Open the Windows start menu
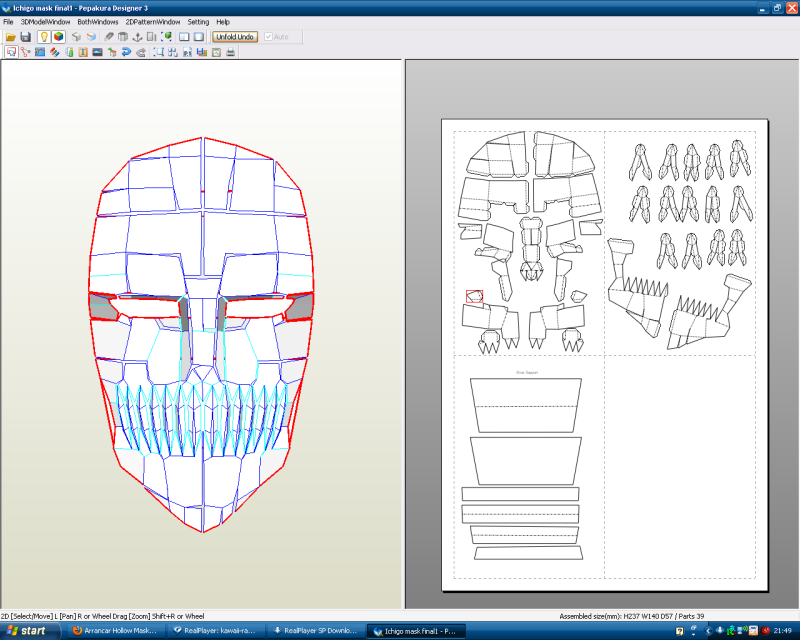 click(x=30, y=631)
